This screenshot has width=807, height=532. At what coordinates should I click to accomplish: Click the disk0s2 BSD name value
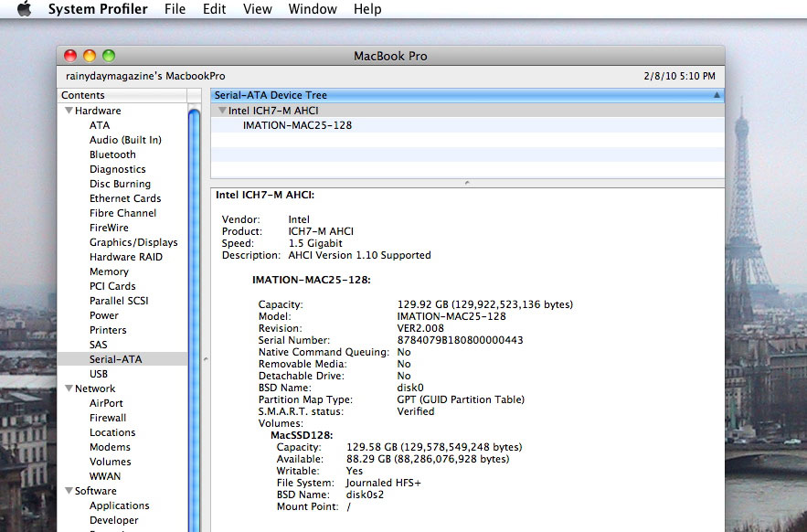point(365,495)
